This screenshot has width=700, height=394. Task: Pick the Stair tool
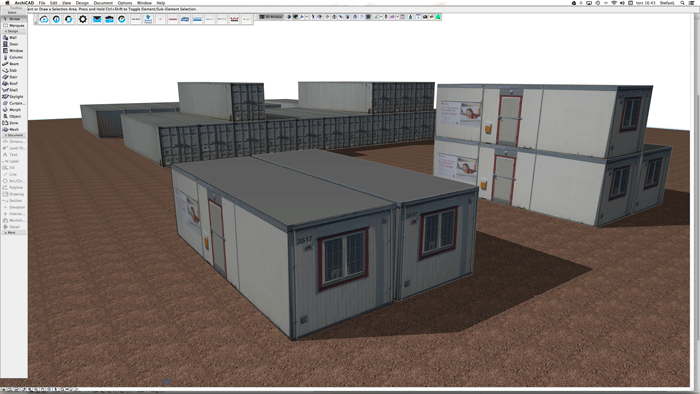pos(13,77)
